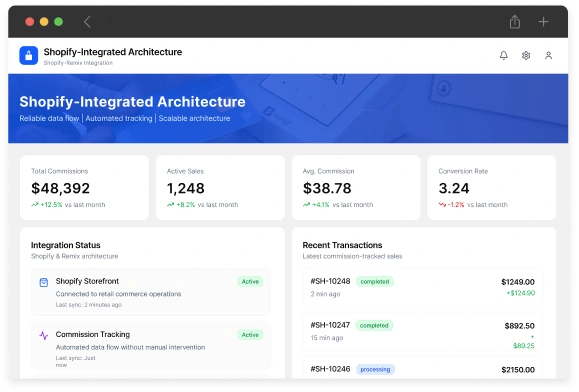Screen dimensions: 579x392
Task: Click the +$124.90 commission value
Action: point(521,293)
